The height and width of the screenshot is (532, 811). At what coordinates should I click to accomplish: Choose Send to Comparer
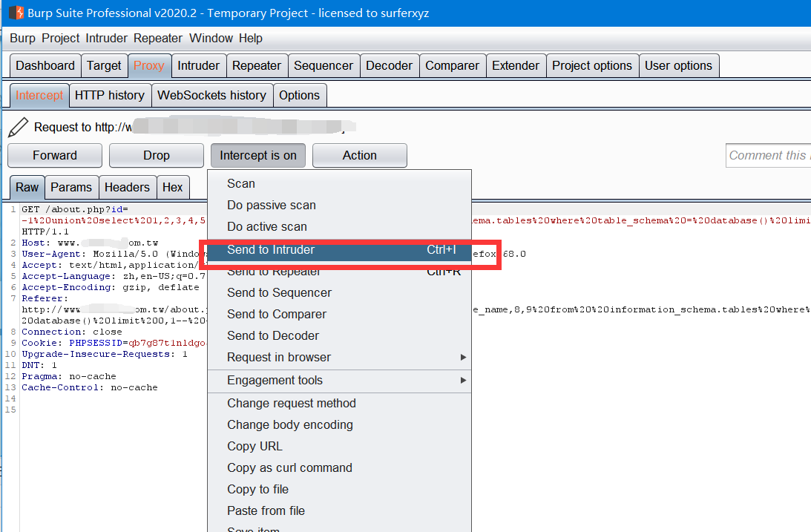[x=339, y=315]
